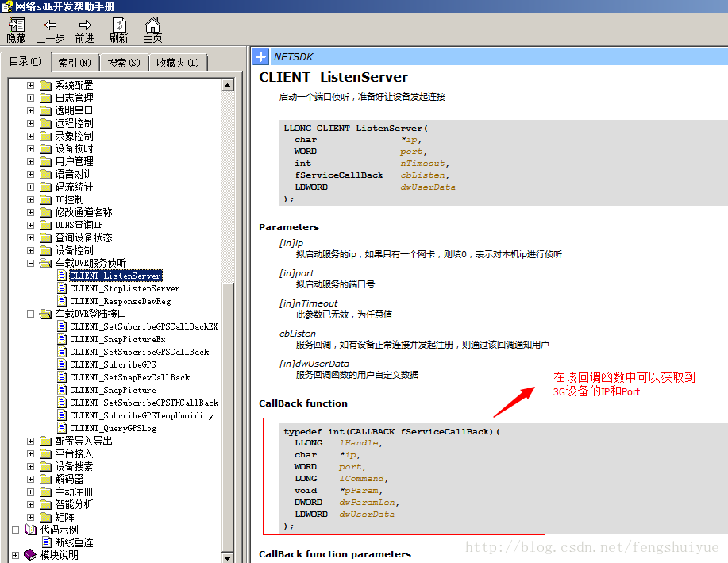Click the tree vertical scrollbar thumb
728x563 pixels.
tap(228, 416)
